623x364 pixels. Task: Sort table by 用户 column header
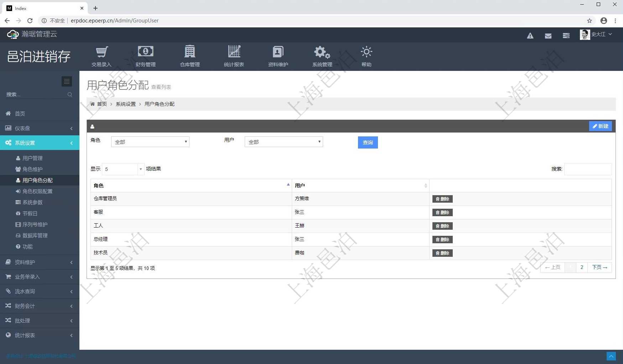(360, 186)
